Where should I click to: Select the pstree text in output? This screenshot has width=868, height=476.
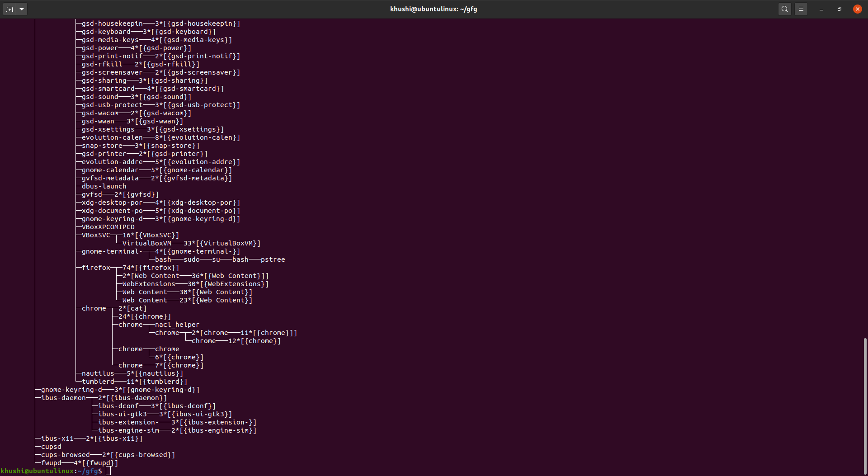tap(273, 259)
